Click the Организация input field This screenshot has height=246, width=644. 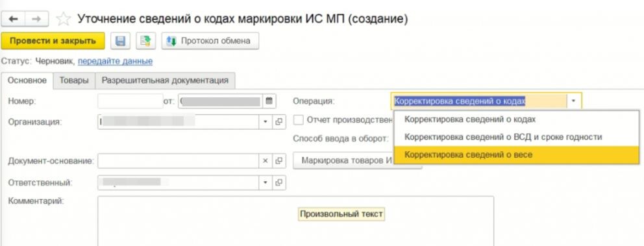coord(179,121)
